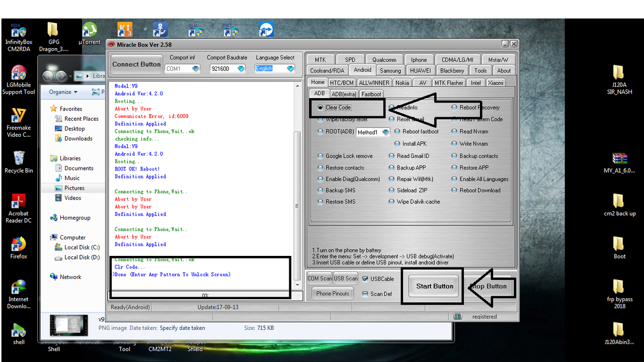Open the Explorer Organize menu
Image resolution: width=644 pixels, height=362 pixels.
pos(63,92)
